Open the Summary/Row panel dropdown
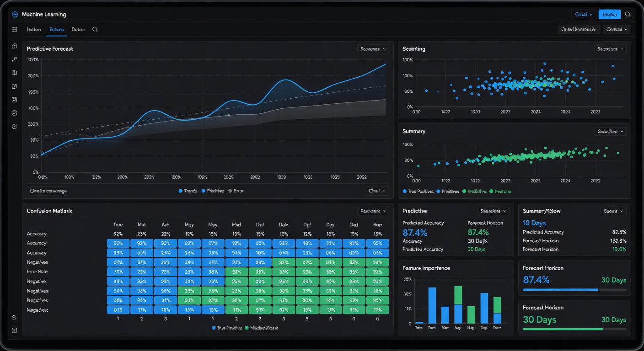Screen dimensions: 644x351 click(x=613, y=211)
